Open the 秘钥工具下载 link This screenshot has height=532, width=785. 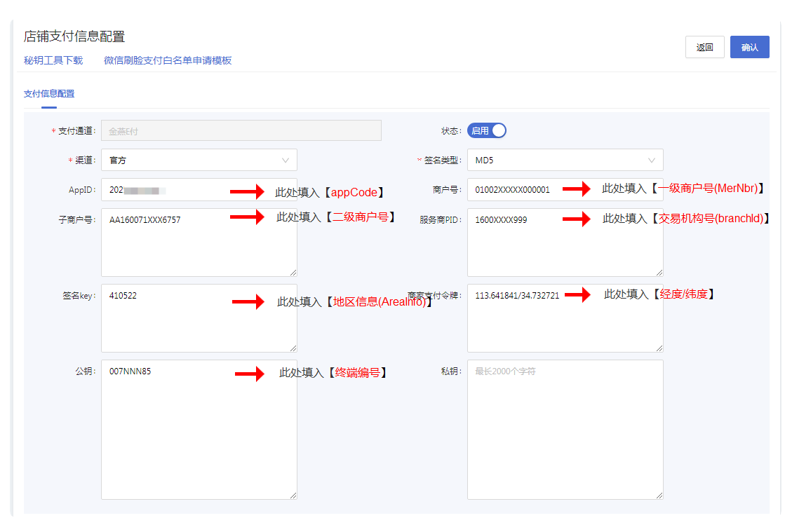point(53,60)
